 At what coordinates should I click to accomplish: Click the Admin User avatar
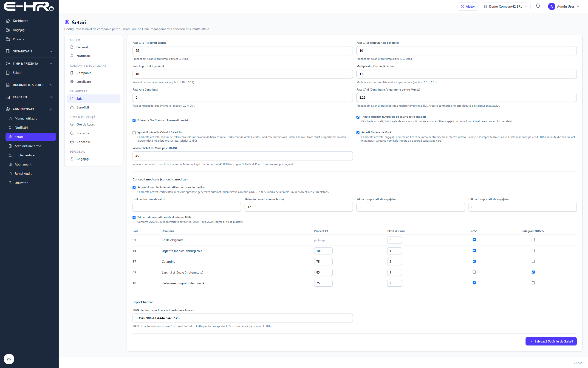point(551,6)
